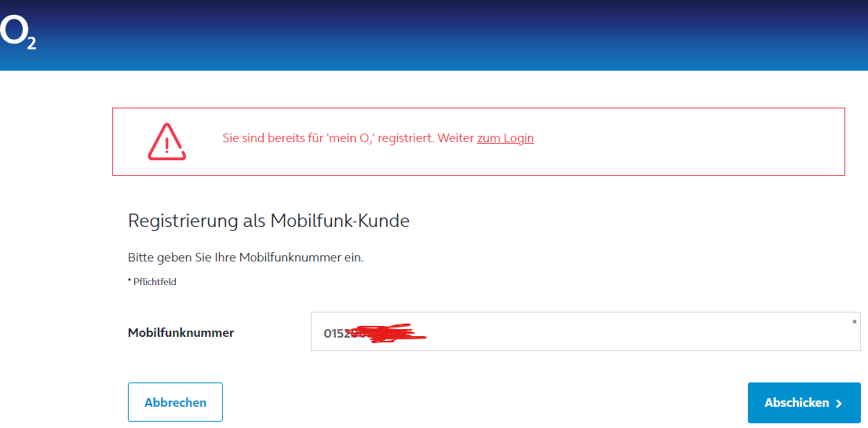Focus the Mobilfunknummer input field
The width and height of the screenshot is (868, 428).
pos(585,331)
